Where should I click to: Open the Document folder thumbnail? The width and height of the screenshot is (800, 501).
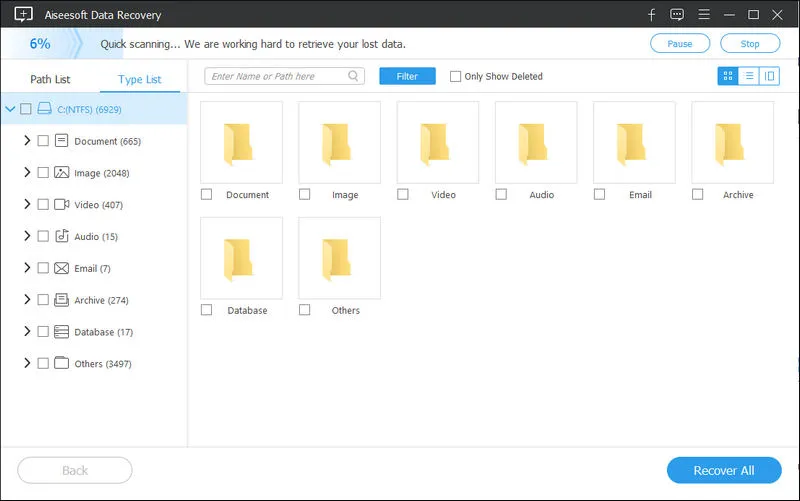(241, 142)
